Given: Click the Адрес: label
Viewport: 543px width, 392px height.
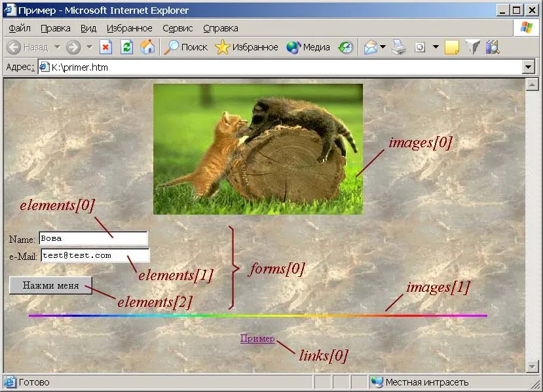Looking at the screenshot, I should tap(20, 67).
